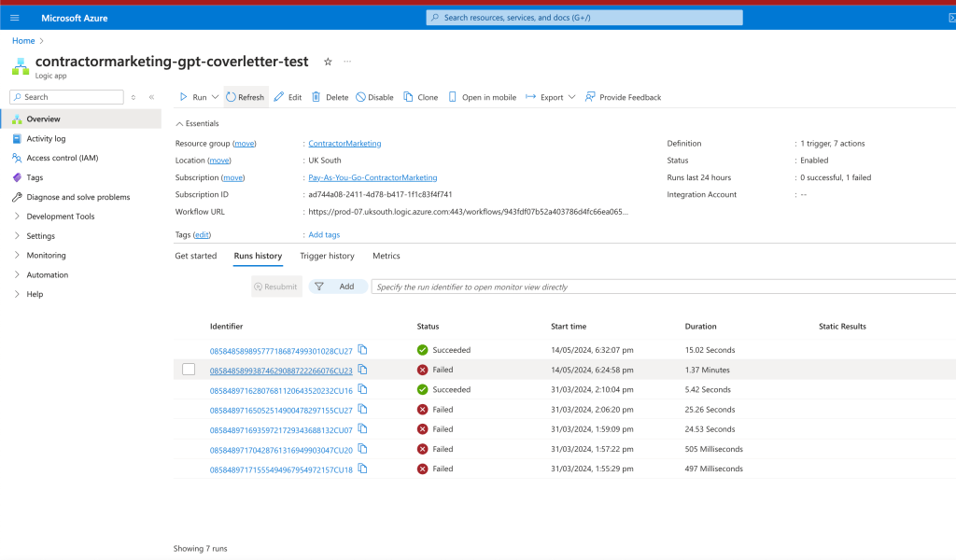Clone the logic app

(x=421, y=97)
